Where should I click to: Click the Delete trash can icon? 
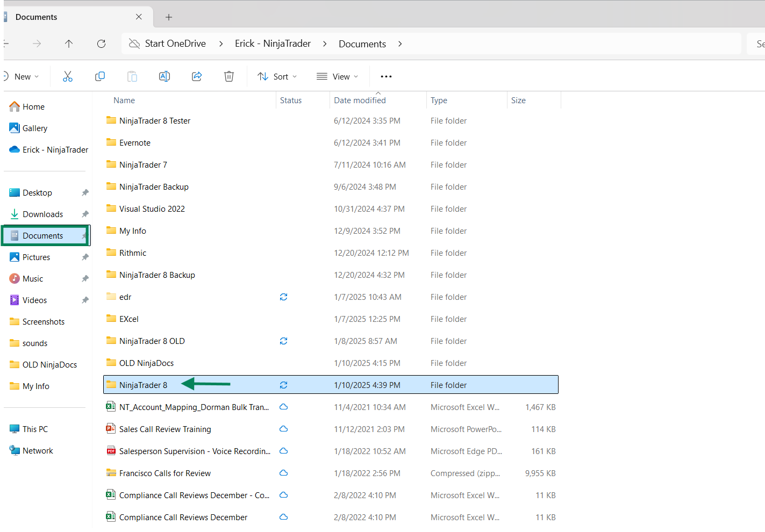pyautogui.click(x=229, y=76)
